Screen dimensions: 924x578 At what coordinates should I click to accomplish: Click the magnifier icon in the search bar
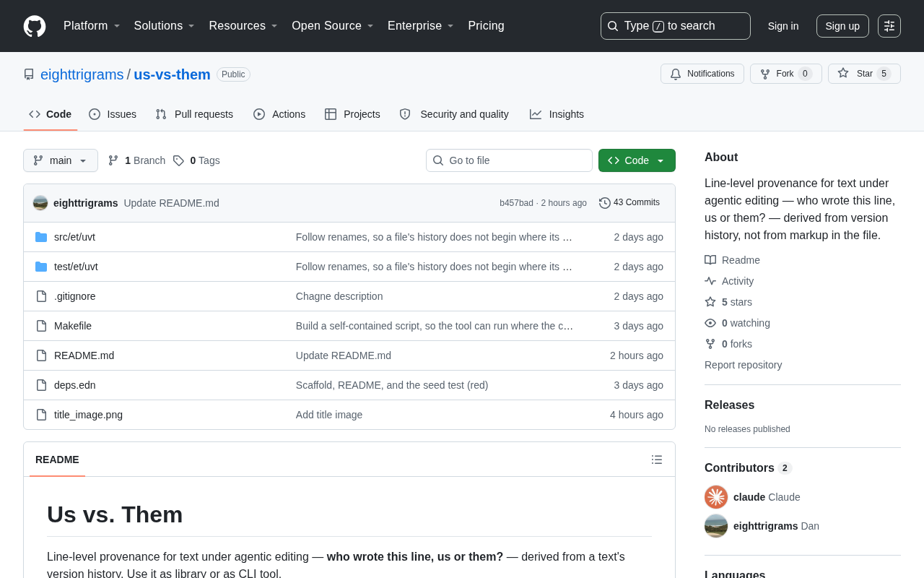click(x=613, y=26)
